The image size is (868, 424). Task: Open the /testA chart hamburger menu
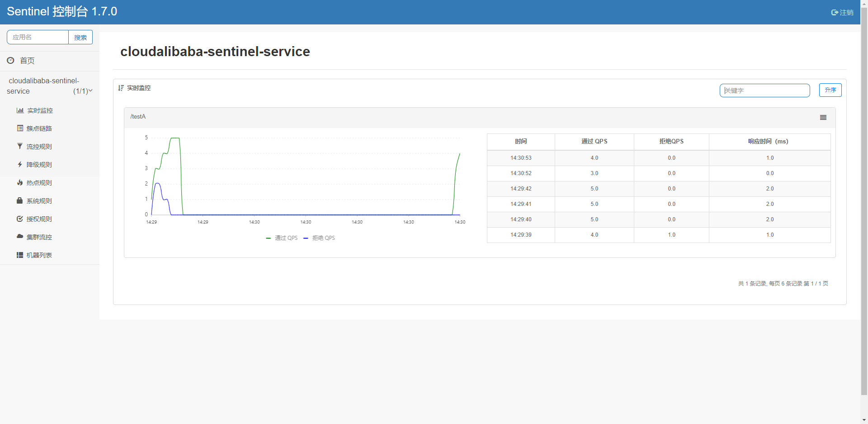click(823, 118)
